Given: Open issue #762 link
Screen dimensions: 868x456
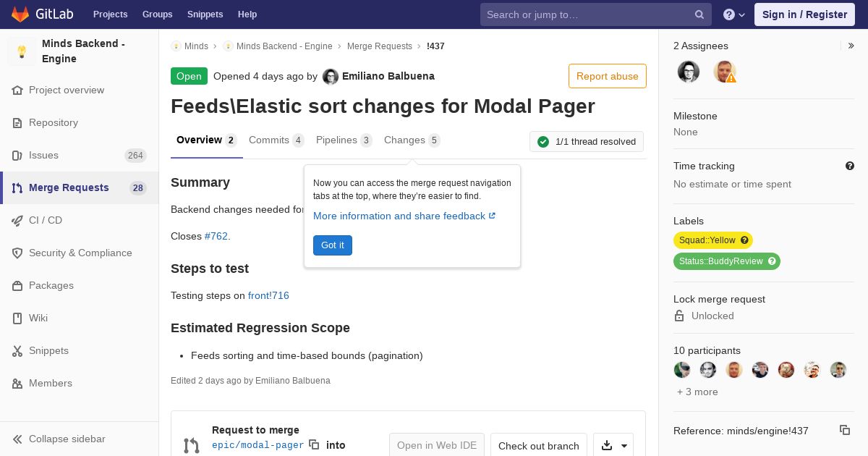Looking at the screenshot, I should coord(216,236).
